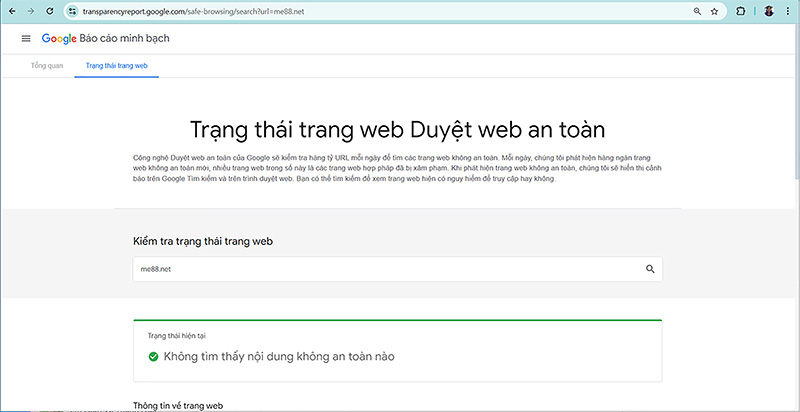Click the Google logo

click(x=59, y=39)
